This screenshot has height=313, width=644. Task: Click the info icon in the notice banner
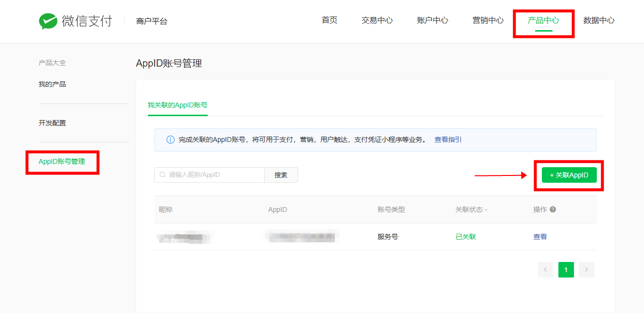pyautogui.click(x=170, y=140)
